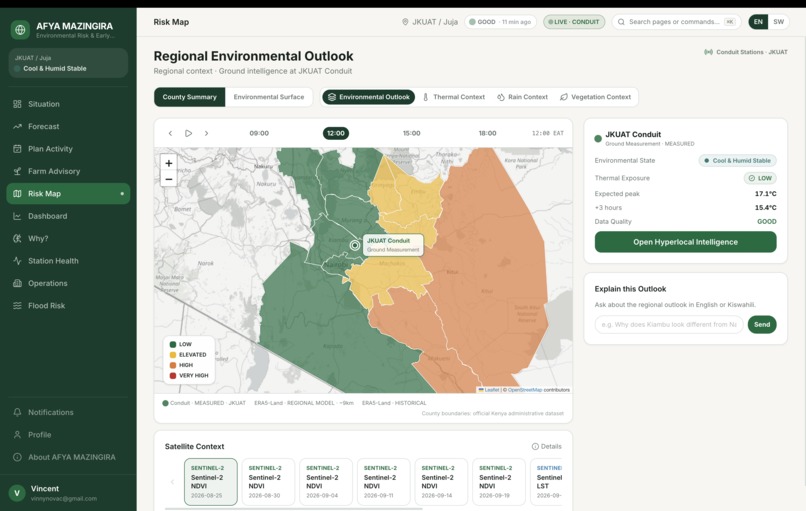
Task: Go to Station Health page
Action: [68, 261]
